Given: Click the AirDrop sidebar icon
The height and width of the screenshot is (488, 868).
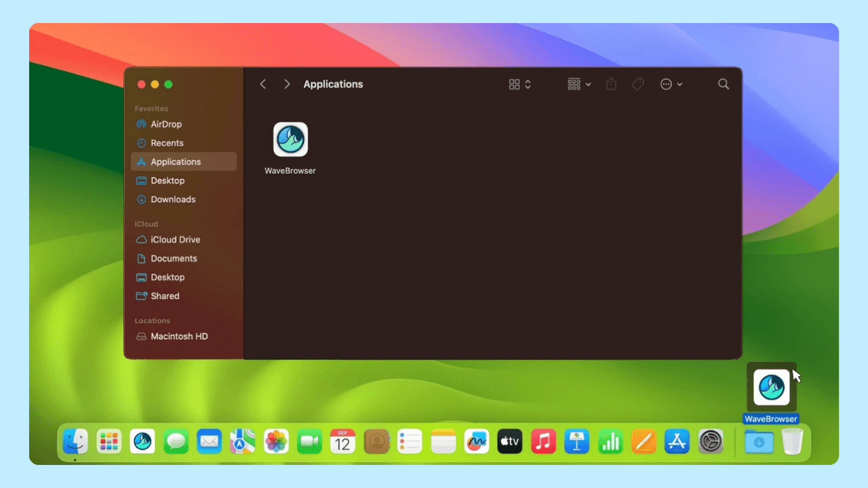Looking at the screenshot, I should click(141, 124).
